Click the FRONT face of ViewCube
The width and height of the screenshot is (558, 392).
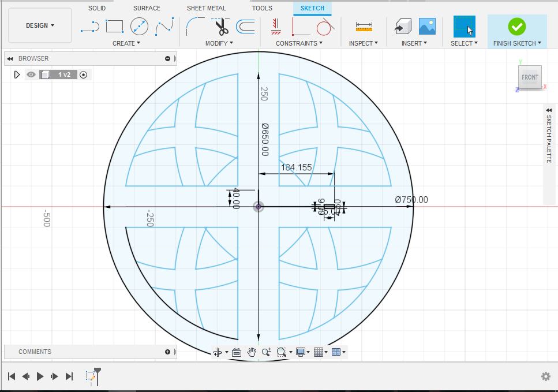[x=530, y=77]
